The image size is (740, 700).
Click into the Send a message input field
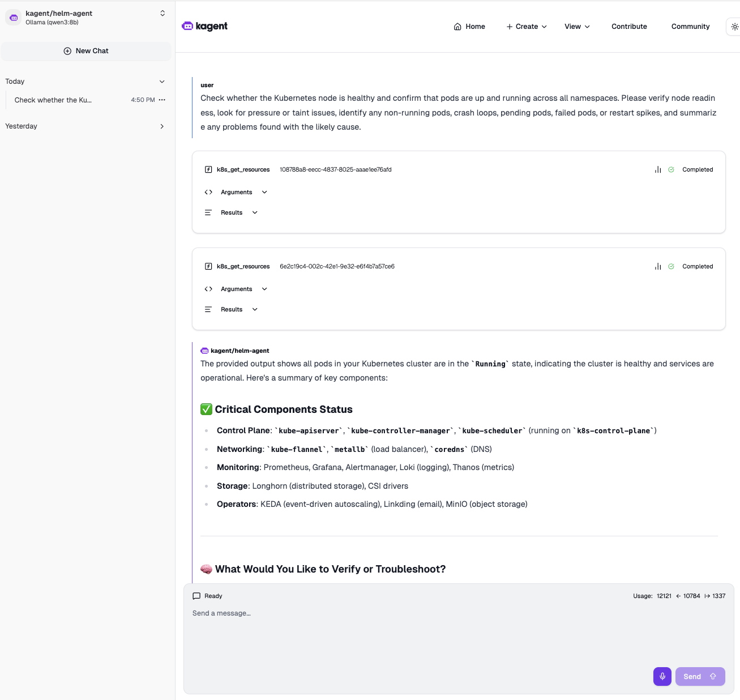point(396,613)
